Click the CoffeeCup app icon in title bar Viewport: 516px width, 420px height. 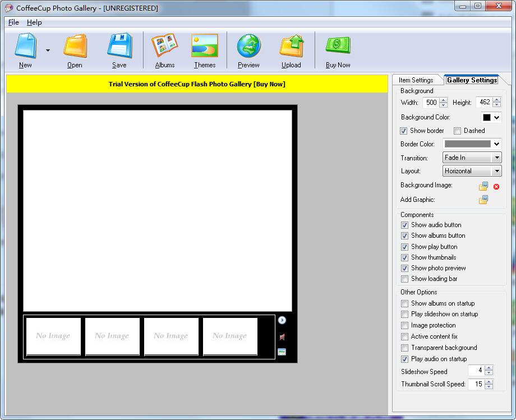[9, 8]
